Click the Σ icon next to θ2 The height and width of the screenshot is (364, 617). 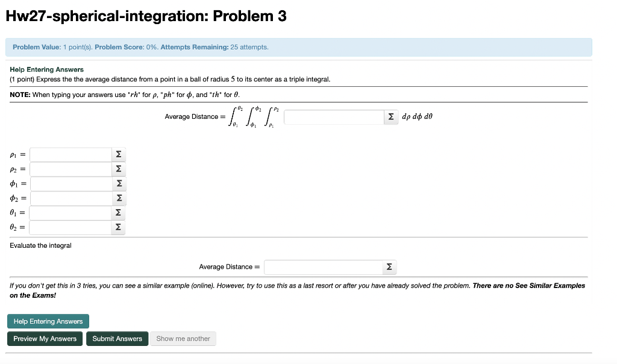point(118,227)
